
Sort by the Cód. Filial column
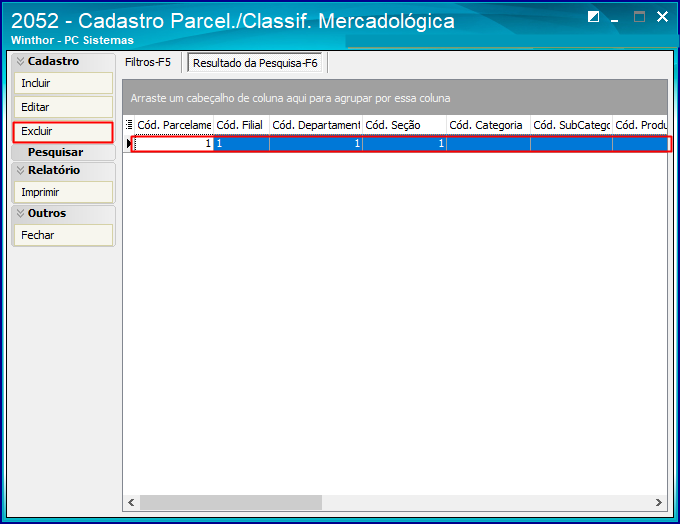click(241, 125)
